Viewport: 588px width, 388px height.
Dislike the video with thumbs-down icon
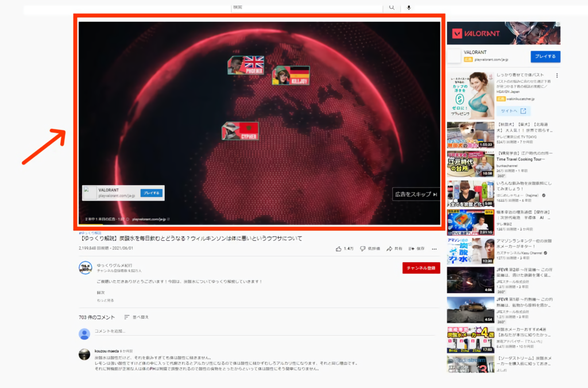pos(363,249)
